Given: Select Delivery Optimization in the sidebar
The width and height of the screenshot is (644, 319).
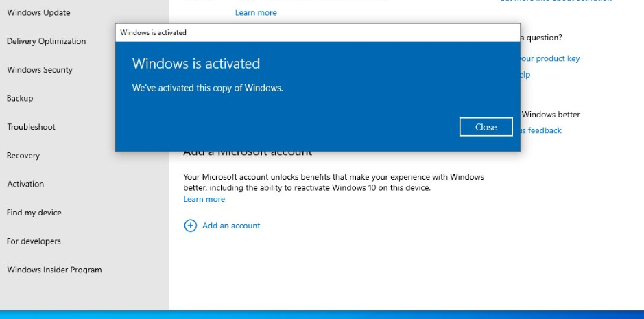Looking at the screenshot, I should [x=46, y=41].
